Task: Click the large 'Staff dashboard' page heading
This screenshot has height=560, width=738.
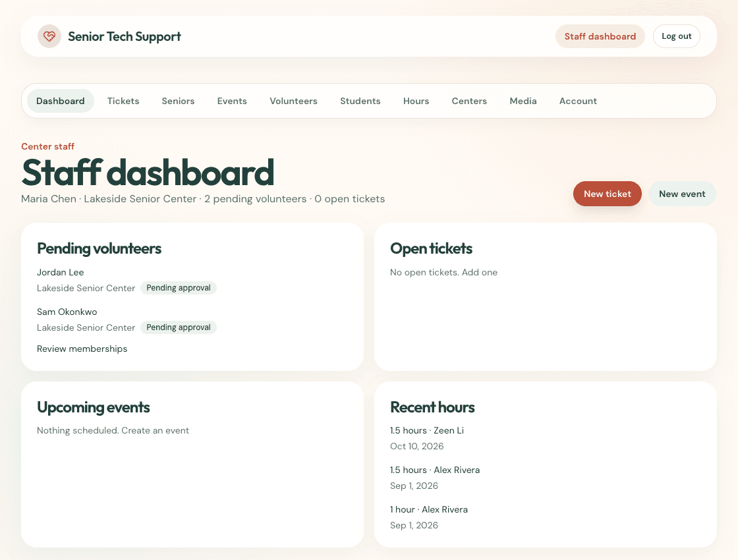Action: (148, 172)
